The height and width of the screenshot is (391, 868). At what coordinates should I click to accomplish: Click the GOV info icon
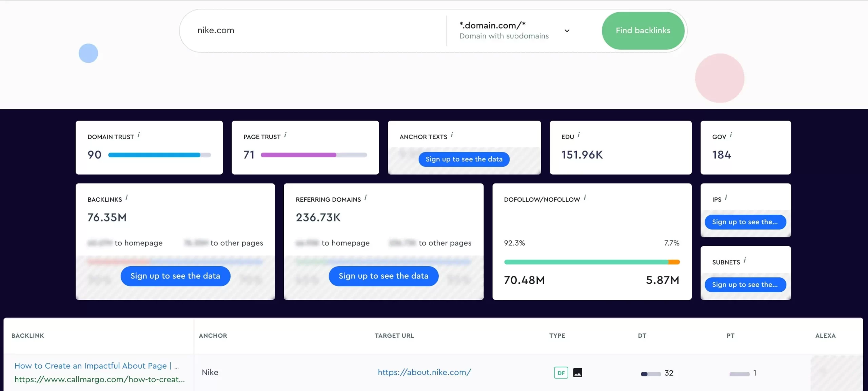click(x=731, y=135)
